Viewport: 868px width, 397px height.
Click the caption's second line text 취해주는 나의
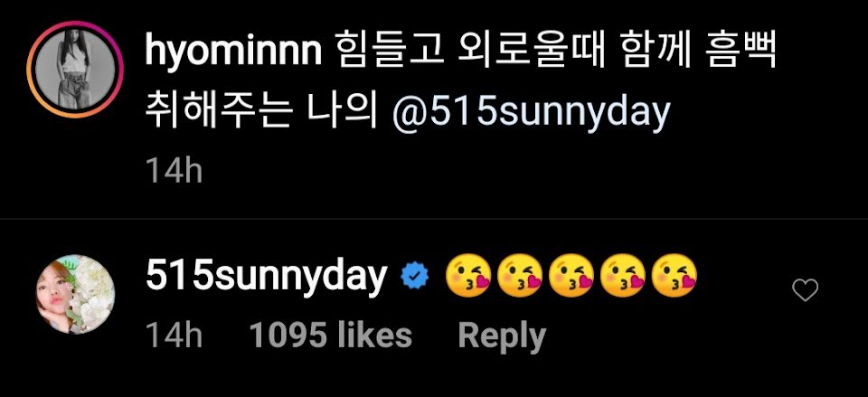(x=260, y=112)
